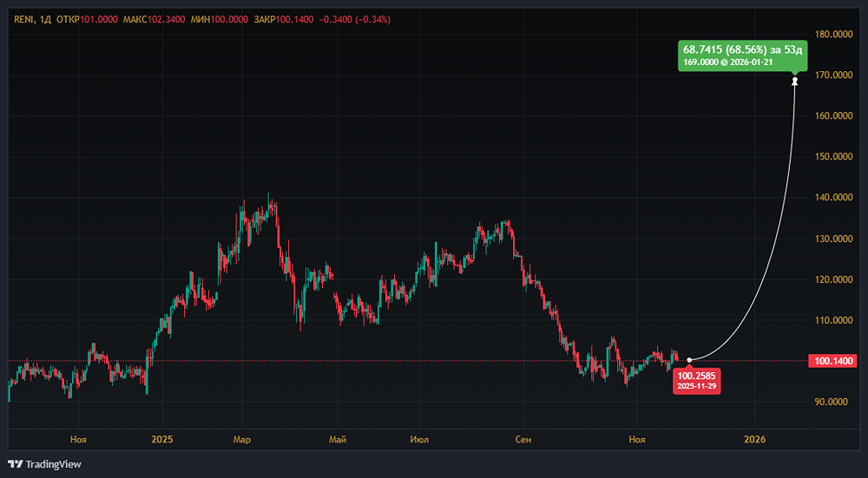Select the forecast start point at 100.2585
The height and width of the screenshot is (478, 868).
[x=689, y=360]
